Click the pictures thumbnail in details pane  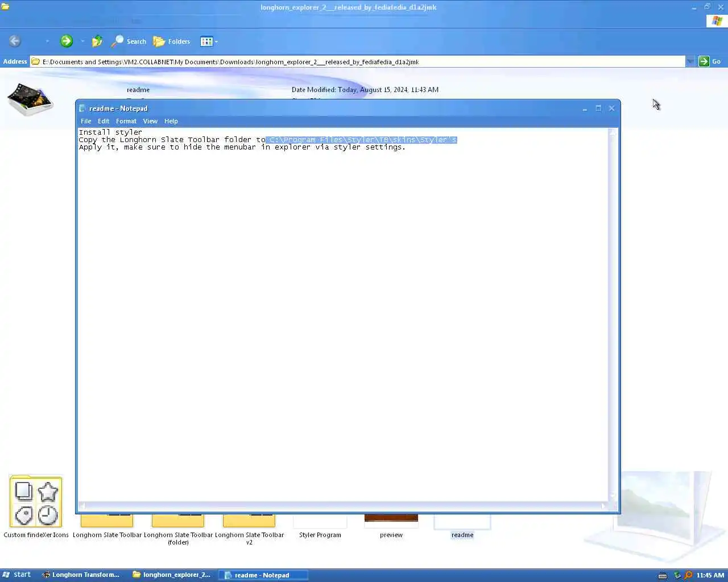[x=30, y=99]
